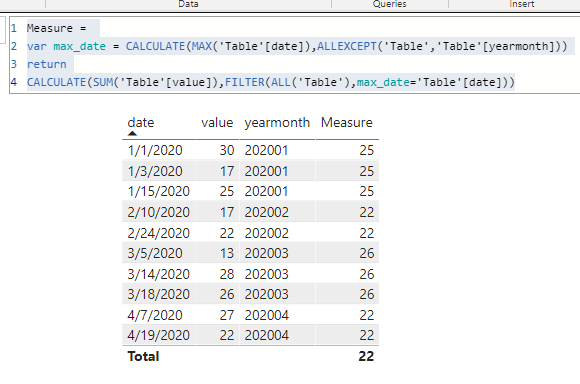This screenshot has width=580, height=384.
Task: Click the date column header
Action: pyautogui.click(x=141, y=122)
